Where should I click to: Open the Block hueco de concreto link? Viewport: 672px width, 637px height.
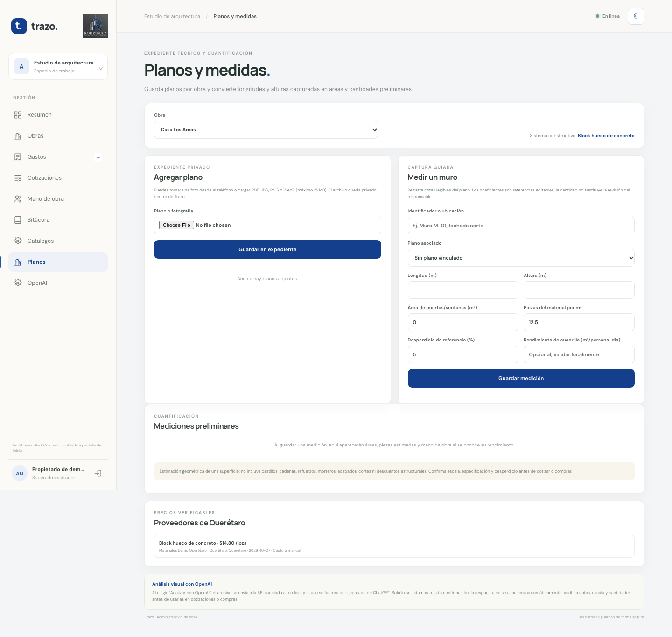[606, 136]
